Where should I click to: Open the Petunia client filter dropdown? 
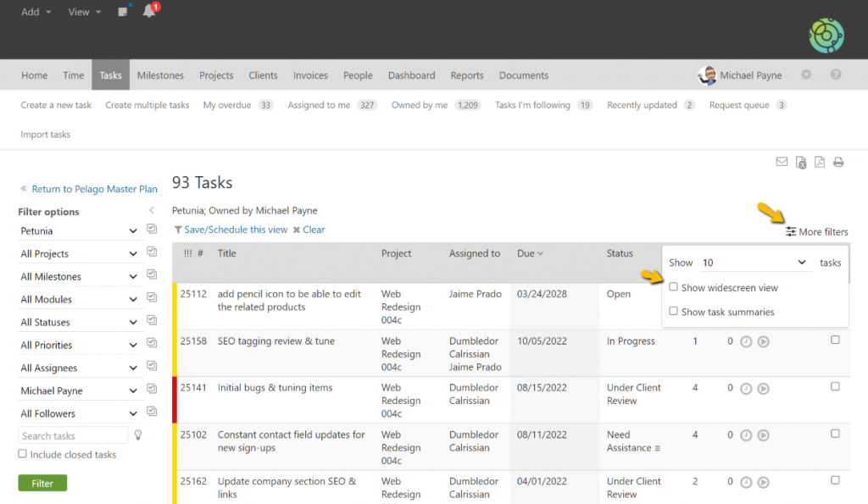(79, 230)
